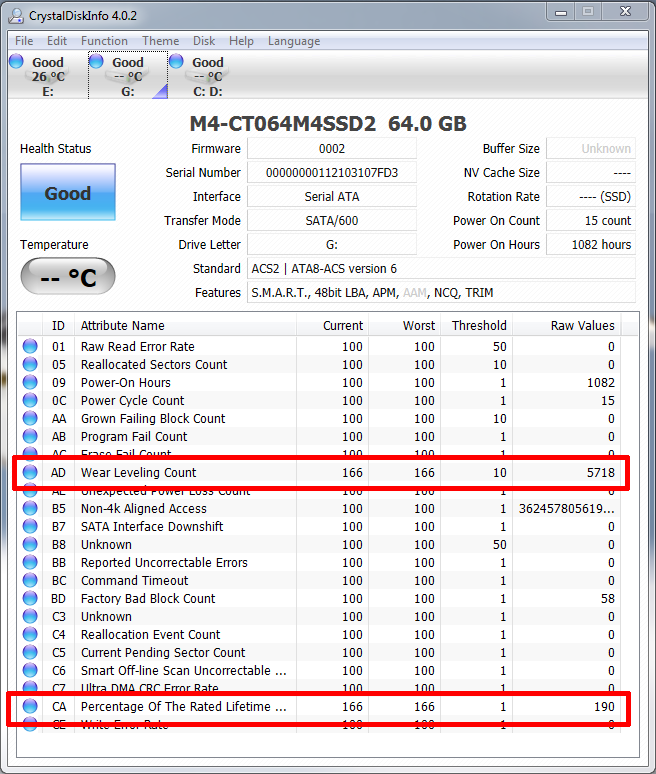Click the Transfer Mode field SATA/600
The height and width of the screenshot is (774, 656).
pyautogui.click(x=332, y=221)
